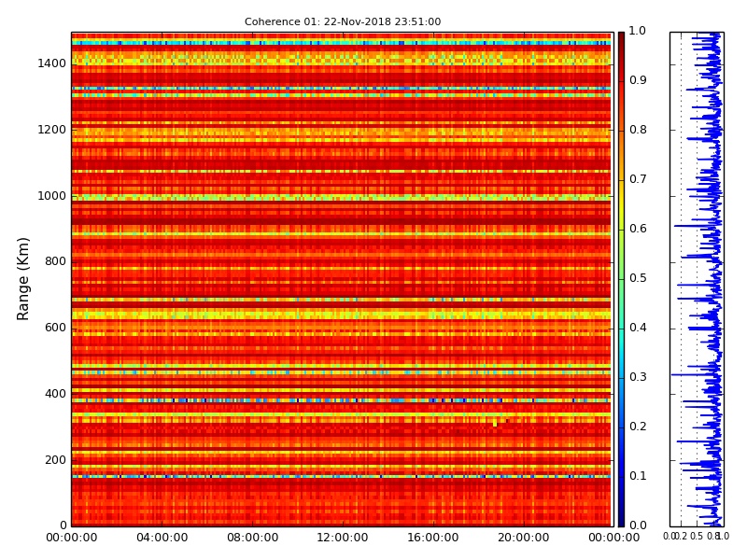Viewport: 747px width, 560px height.
Task: Click the plot title 'Coherence 01: 22-Nov-2018 23:51:00'
Action: (x=343, y=21)
